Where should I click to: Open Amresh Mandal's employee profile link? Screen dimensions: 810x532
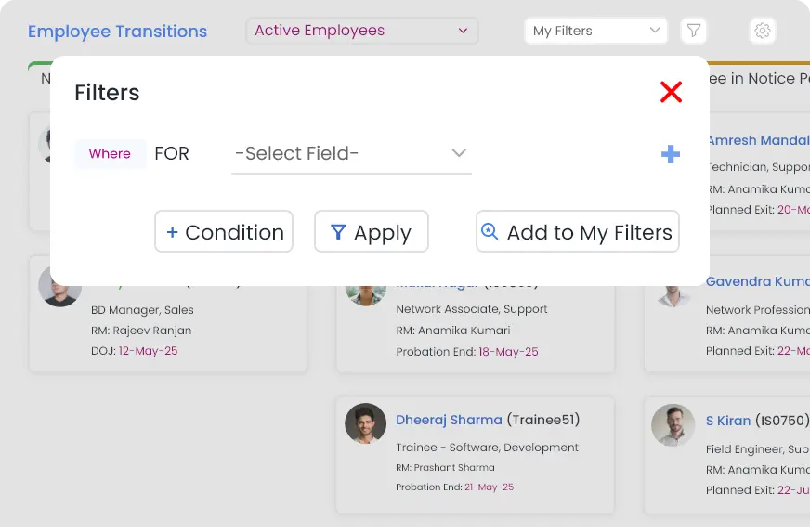(757, 140)
